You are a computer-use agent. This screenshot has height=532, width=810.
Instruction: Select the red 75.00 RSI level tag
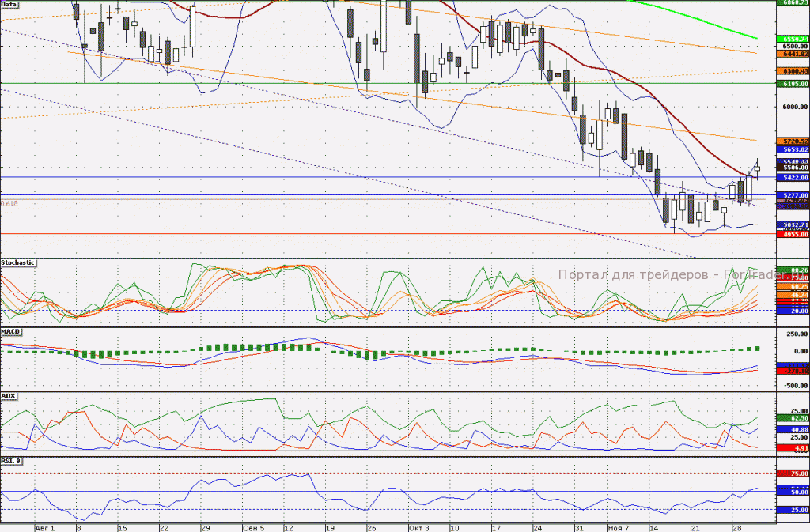coord(793,474)
